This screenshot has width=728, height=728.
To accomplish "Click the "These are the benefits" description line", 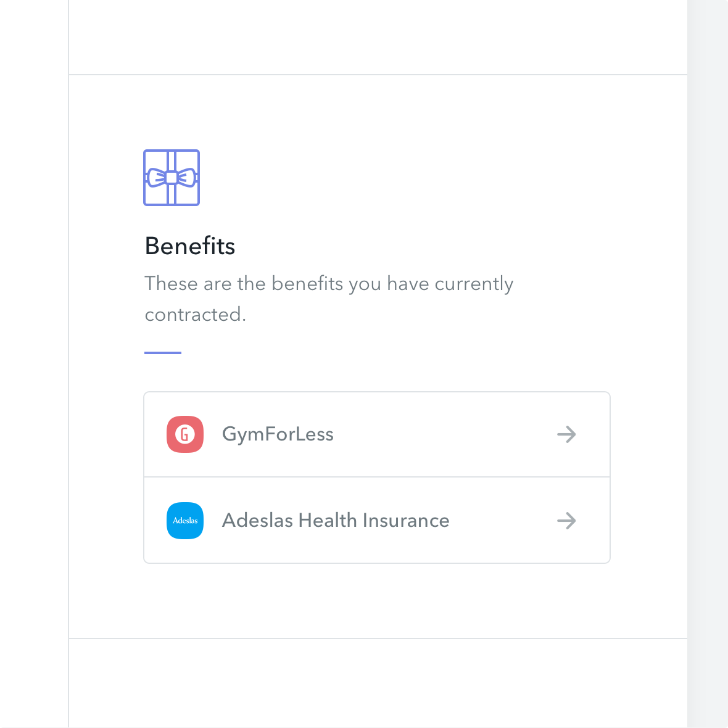I will point(328,284).
